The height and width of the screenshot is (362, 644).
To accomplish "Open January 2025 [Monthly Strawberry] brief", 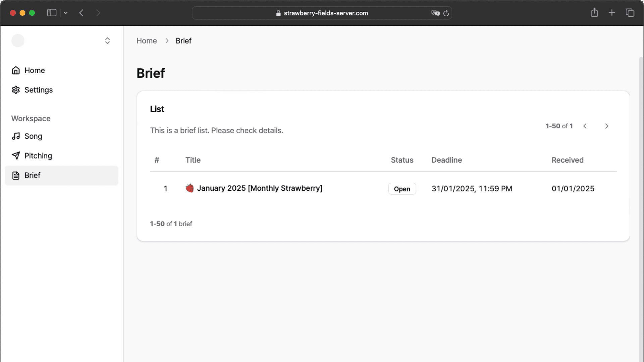I will [x=260, y=188].
